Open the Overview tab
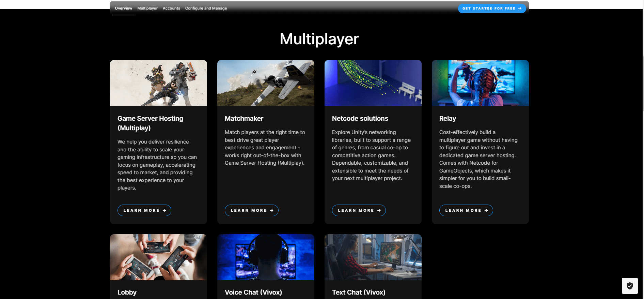 pos(123,8)
